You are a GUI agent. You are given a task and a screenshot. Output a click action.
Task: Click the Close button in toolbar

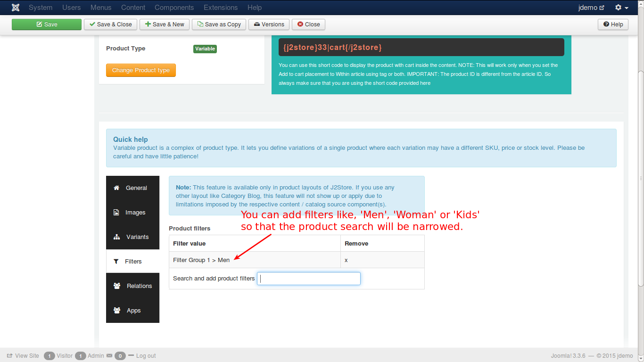point(308,25)
